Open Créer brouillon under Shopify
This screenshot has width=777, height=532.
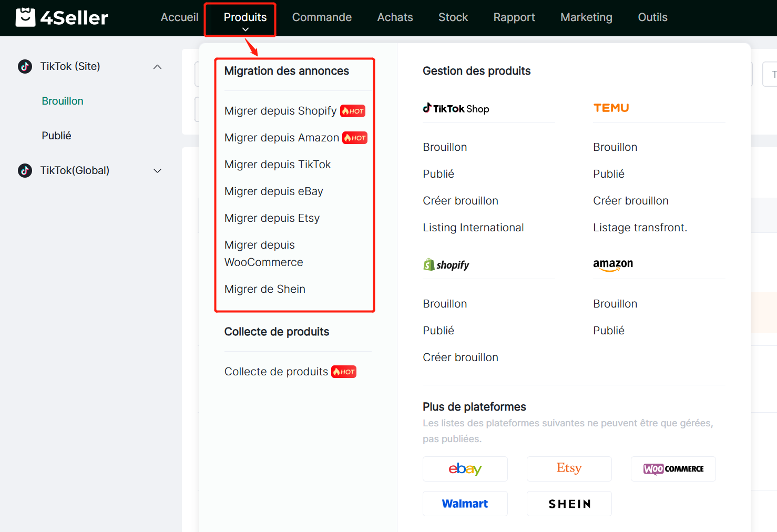point(461,357)
